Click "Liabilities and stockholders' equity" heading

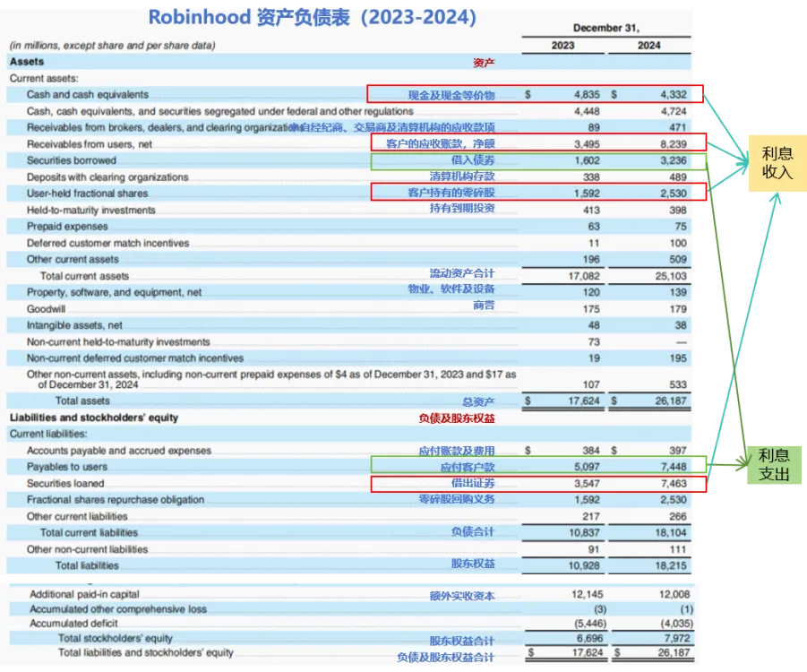click(94, 418)
